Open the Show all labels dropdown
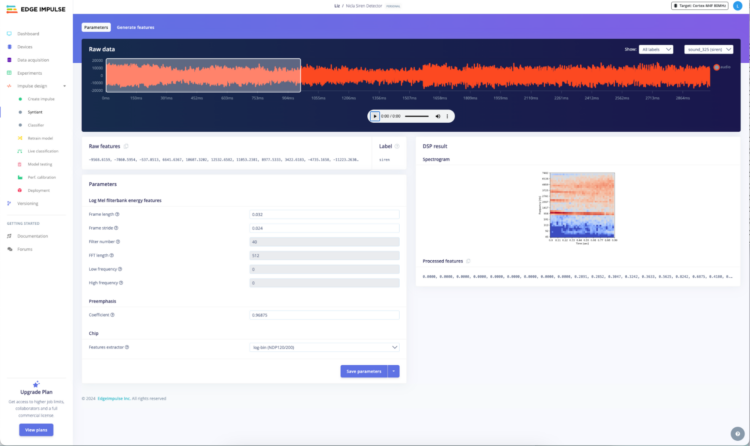 tap(655, 48)
